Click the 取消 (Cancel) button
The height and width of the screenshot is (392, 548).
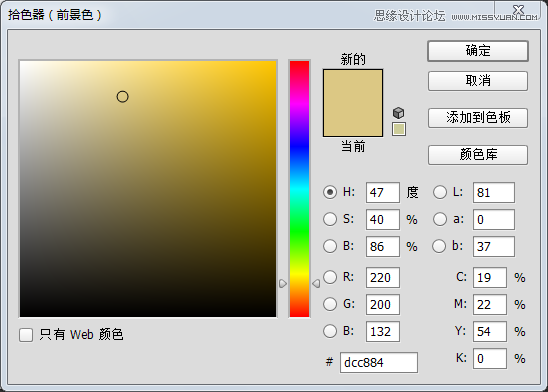point(477,81)
